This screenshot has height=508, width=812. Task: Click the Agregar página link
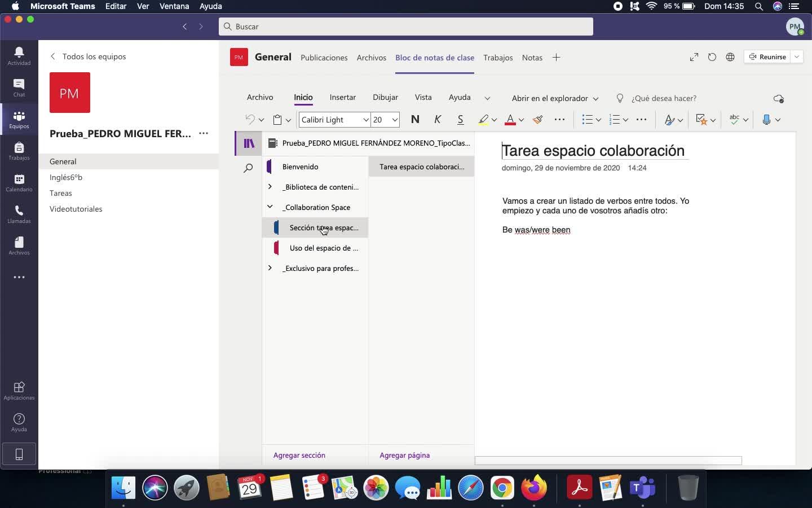tap(404, 455)
